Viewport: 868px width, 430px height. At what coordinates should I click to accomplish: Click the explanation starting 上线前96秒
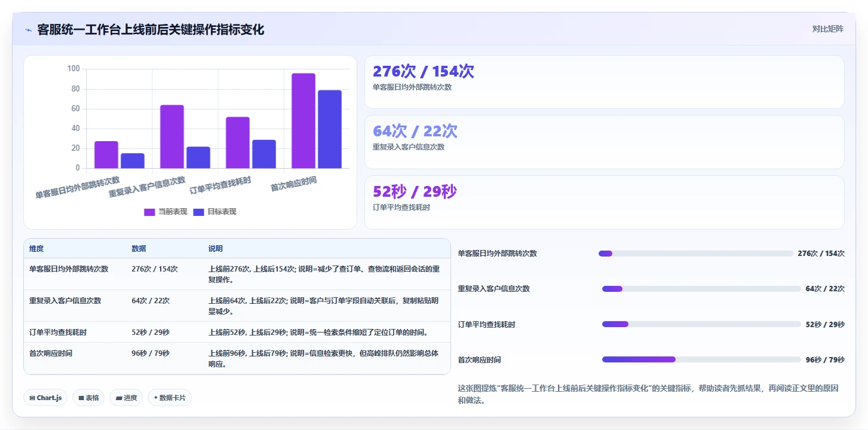(x=324, y=358)
